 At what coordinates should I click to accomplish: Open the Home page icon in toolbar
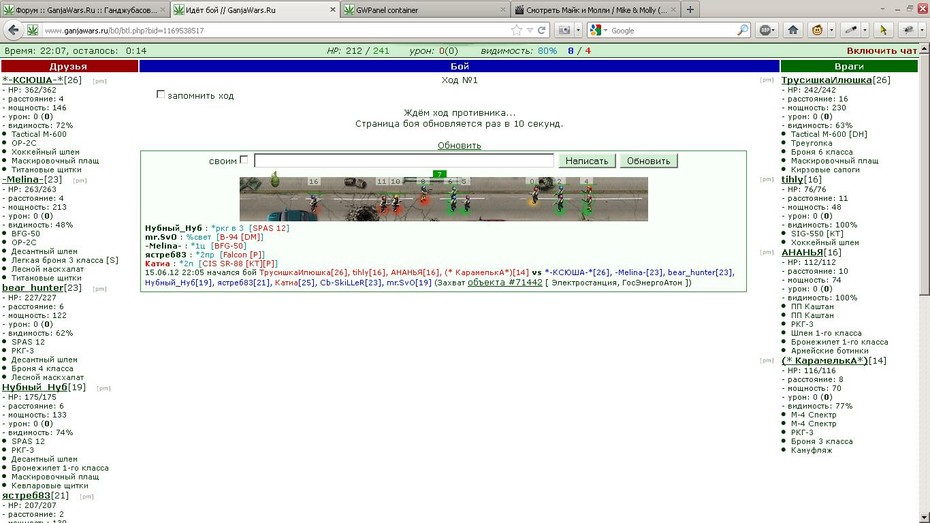coord(792,30)
